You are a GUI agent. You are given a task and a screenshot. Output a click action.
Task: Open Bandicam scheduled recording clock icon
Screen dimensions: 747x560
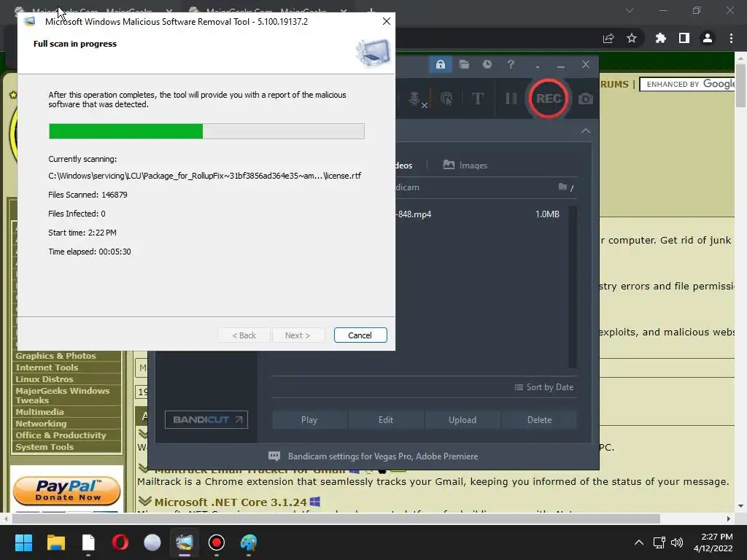(x=487, y=64)
